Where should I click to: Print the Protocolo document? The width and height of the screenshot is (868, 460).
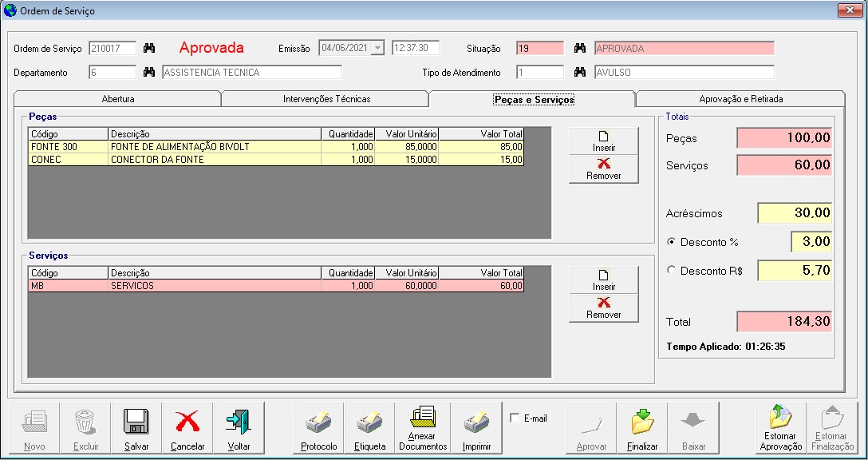(x=318, y=421)
